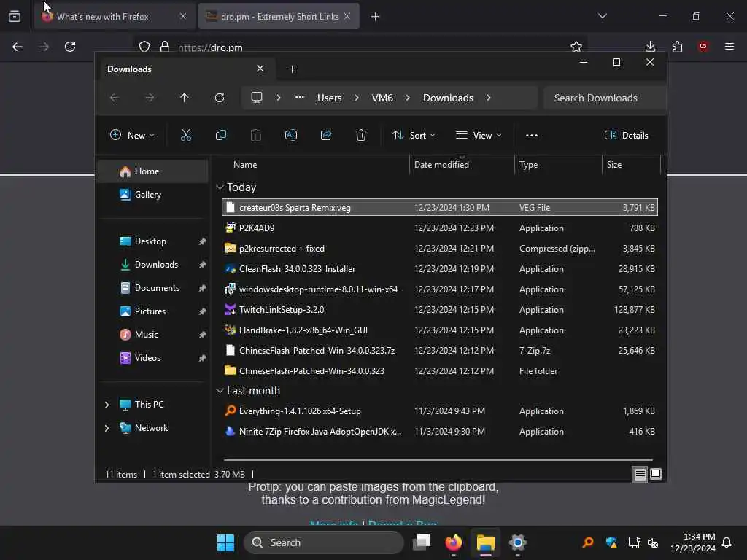
Task: Click the Paste clipboard icon in Explorer toolbar
Action: [256, 135]
